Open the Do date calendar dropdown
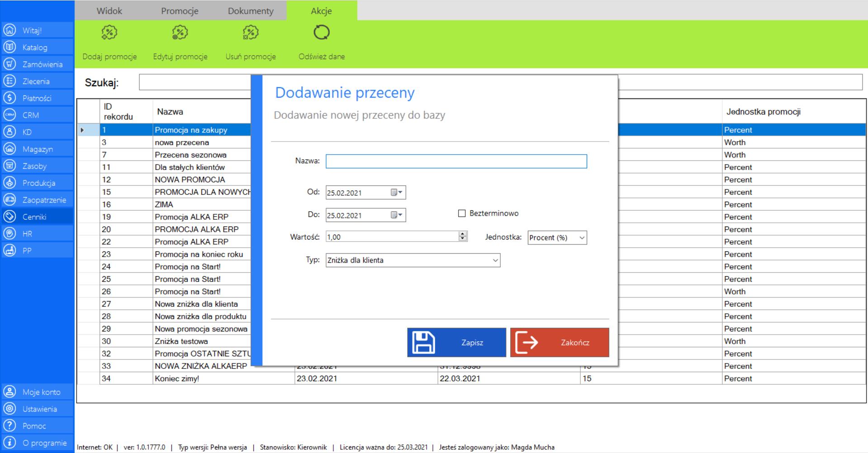Image resolution: width=868 pixels, height=453 pixels. coord(397,215)
